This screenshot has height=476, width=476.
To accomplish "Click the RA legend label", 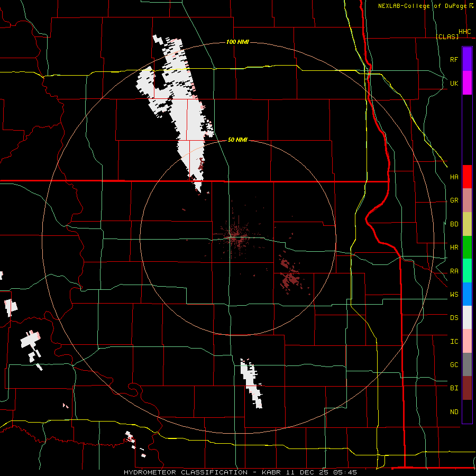I will tap(454, 271).
